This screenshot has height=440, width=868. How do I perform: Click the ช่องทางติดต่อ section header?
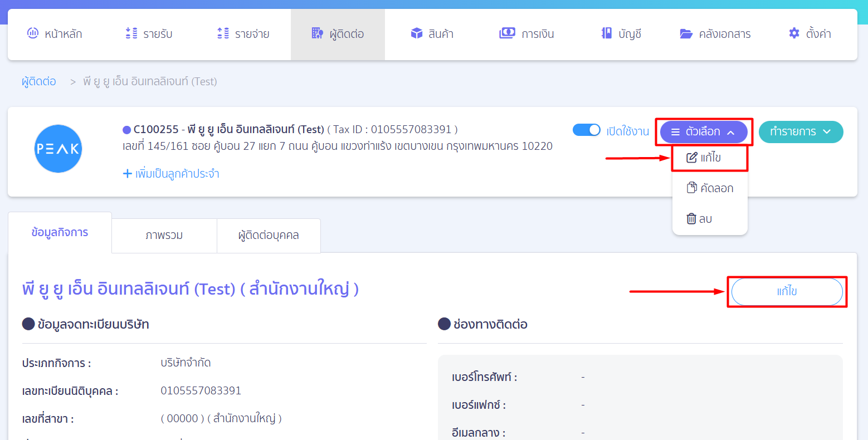pos(483,324)
